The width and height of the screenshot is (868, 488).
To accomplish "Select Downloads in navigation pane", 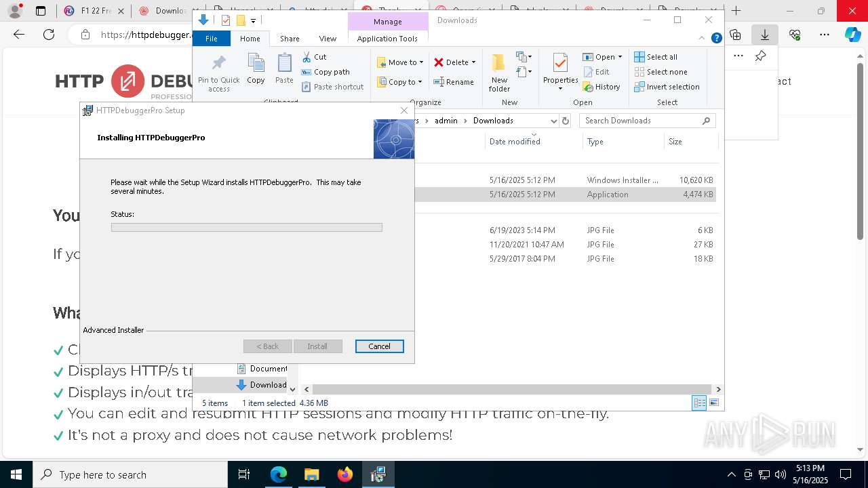I will click(x=262, y=385).
